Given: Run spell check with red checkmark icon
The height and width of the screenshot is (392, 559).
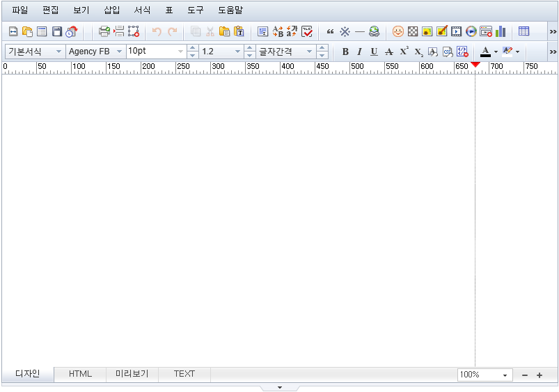Looking at the screenshot, I should click(x=306, y=32).
